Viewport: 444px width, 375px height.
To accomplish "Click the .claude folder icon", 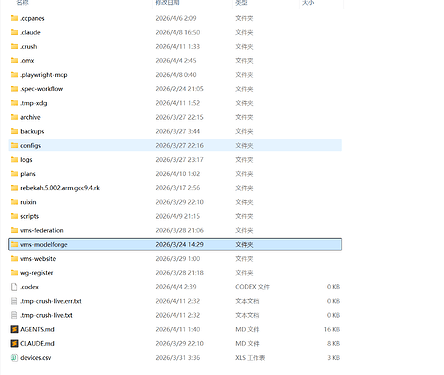I will tap(14, 32).
